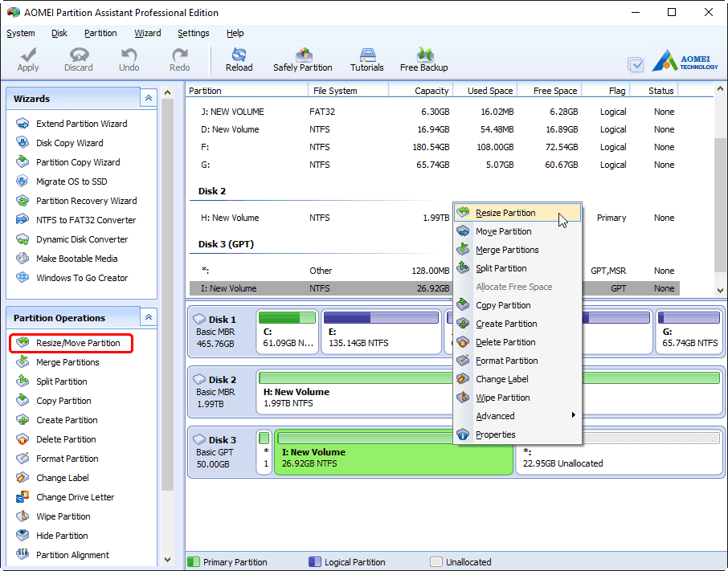The image size is (728, 571).
Task: Click the Capacity column header
Action: pos(420,91)
